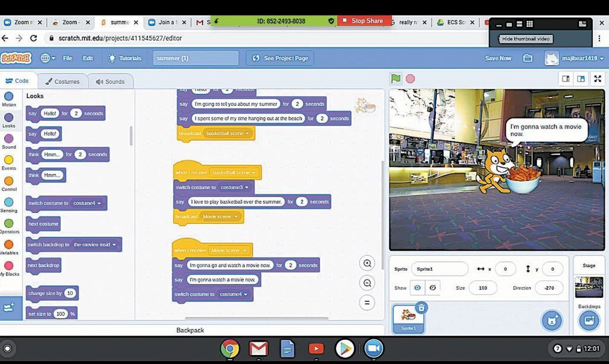Click the red stop button
Screen dimensions: 609x364
pos(410,79)
